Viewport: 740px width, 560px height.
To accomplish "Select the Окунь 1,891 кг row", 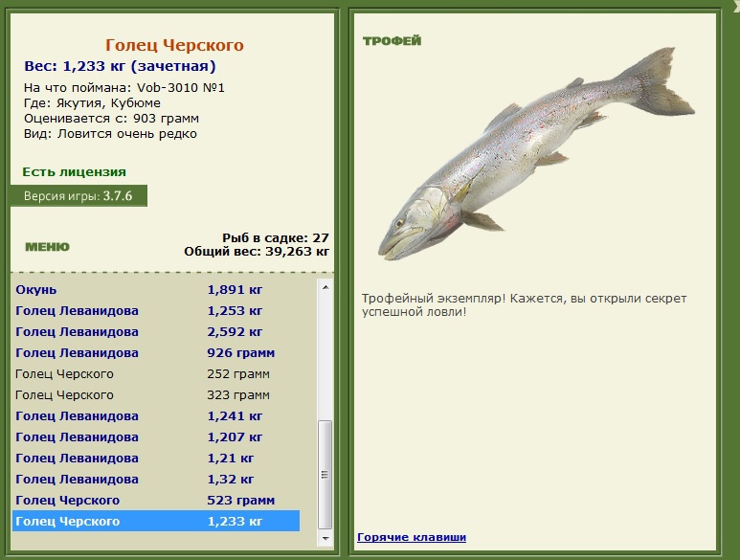I will click(156, 290).
